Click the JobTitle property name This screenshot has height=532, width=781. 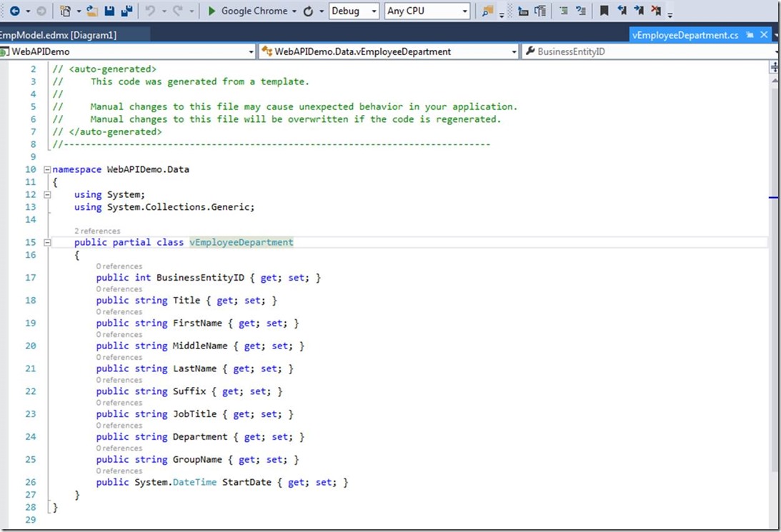click(195, 413)
